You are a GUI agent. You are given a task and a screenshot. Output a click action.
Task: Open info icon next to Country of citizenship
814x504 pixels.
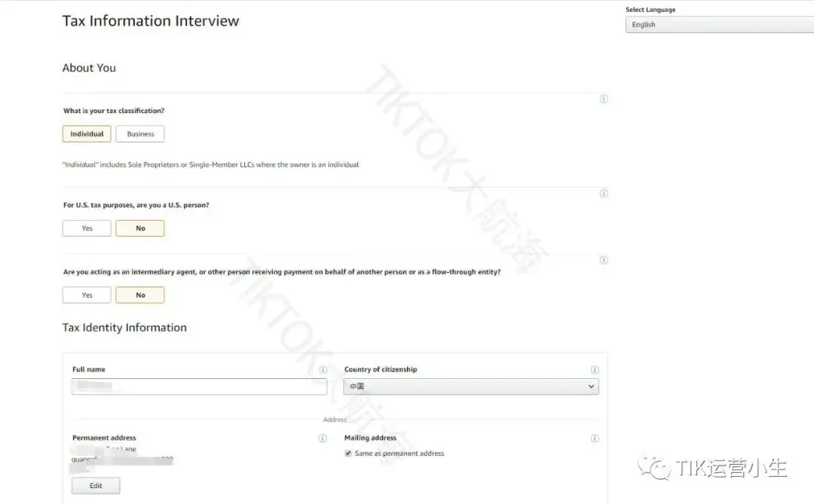click(595, 370)
